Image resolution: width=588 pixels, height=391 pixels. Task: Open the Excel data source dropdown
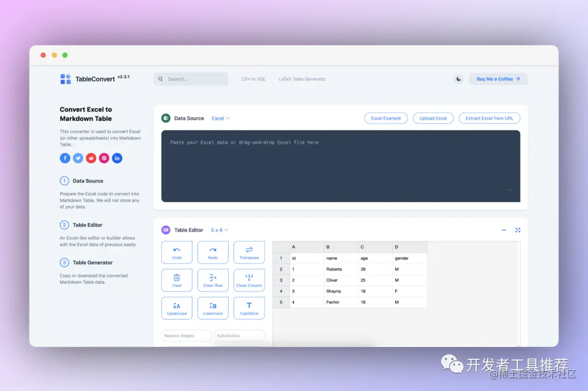220,119
